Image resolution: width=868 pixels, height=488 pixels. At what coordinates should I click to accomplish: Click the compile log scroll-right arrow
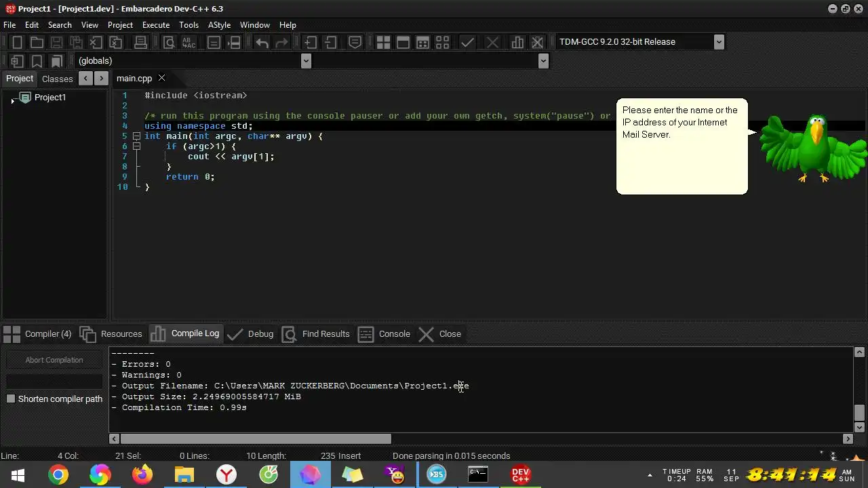point(847,439)
